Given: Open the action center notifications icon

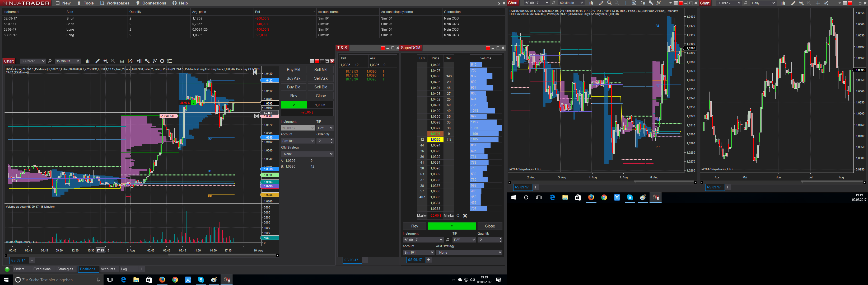Looking at the screenshot, I should click(x=499, y=280).
